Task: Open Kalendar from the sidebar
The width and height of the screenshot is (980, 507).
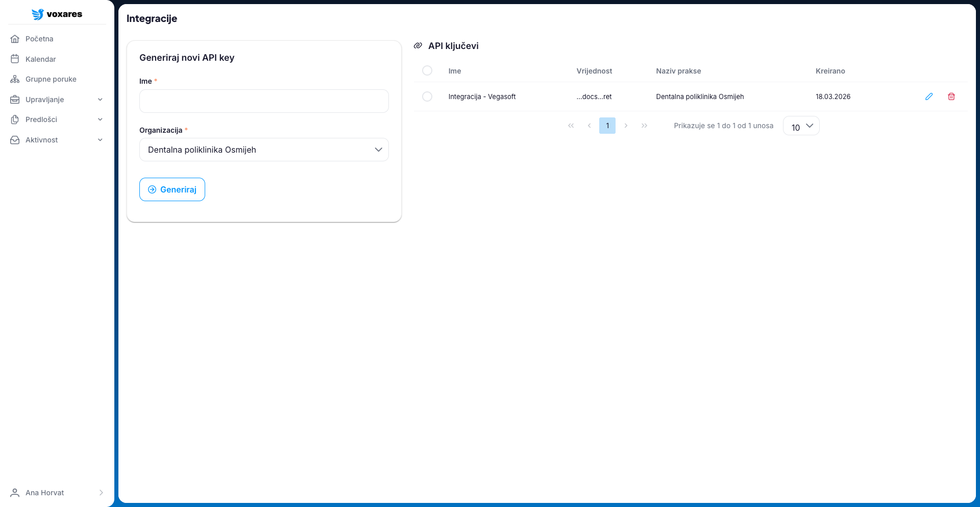Action: tap(40, 59)
